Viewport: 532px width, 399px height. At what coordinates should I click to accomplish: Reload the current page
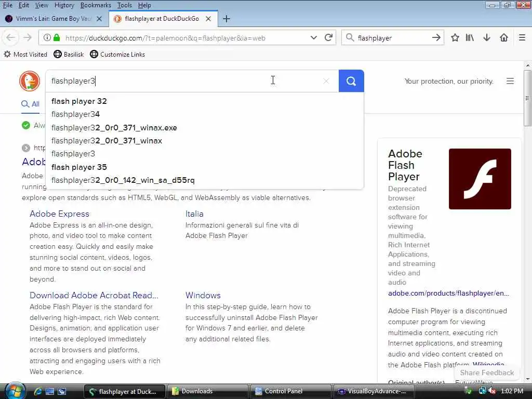[328, 37]
